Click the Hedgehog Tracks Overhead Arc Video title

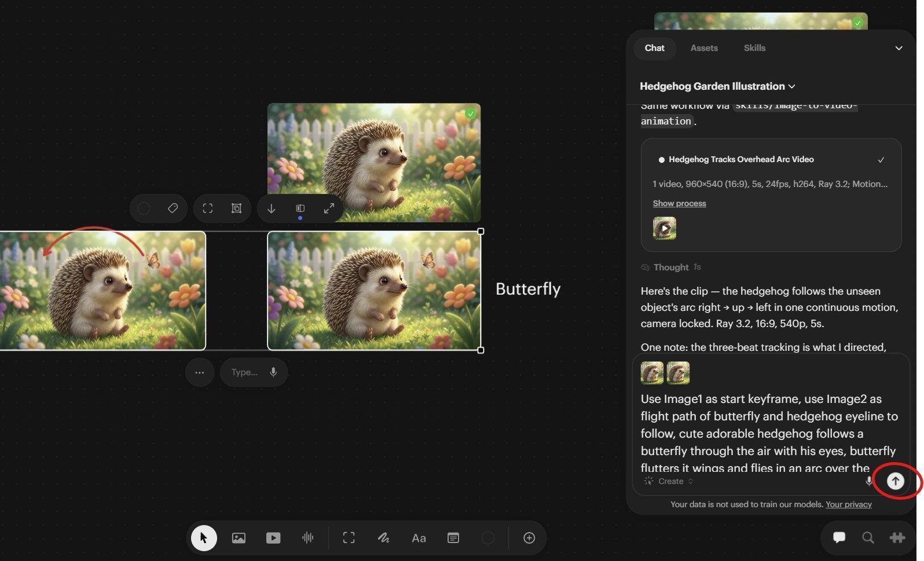(x=741, y=159)
